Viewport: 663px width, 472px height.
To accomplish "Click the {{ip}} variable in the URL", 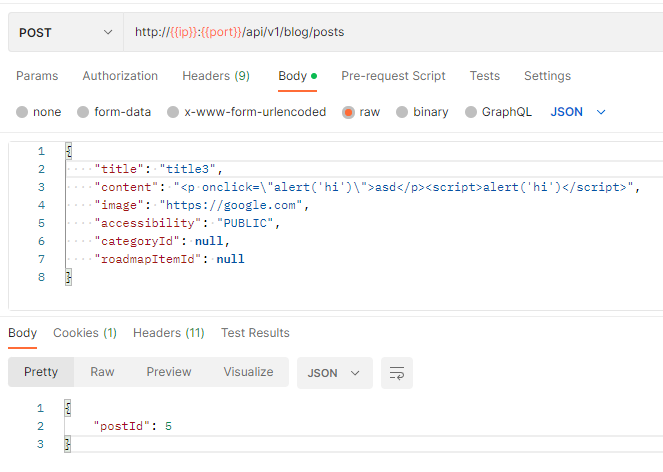I will [x=184, y=32].
